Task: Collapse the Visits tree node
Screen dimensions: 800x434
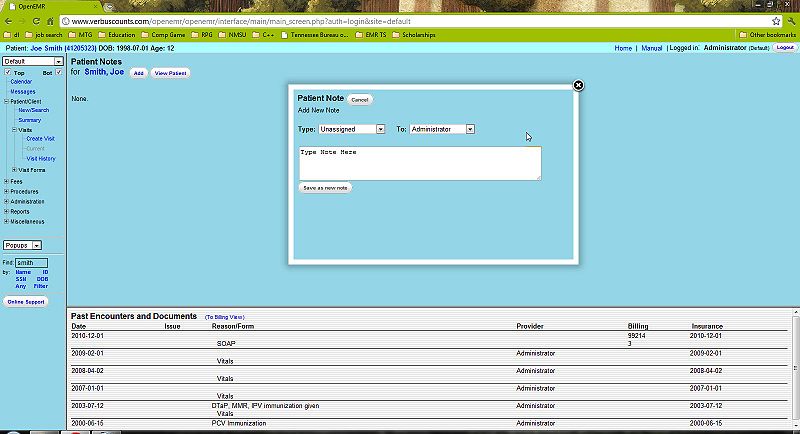Action: [14, 130]
